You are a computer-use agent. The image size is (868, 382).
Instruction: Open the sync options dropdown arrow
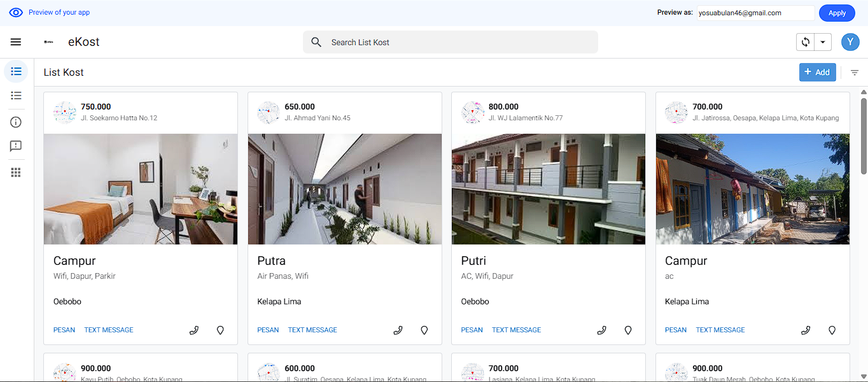(x=823, y=42)
